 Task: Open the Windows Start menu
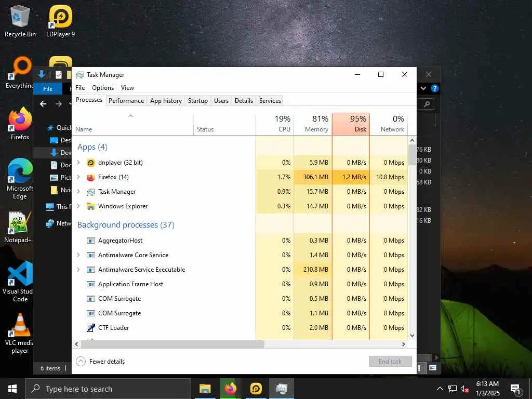(x=12, y=389)
